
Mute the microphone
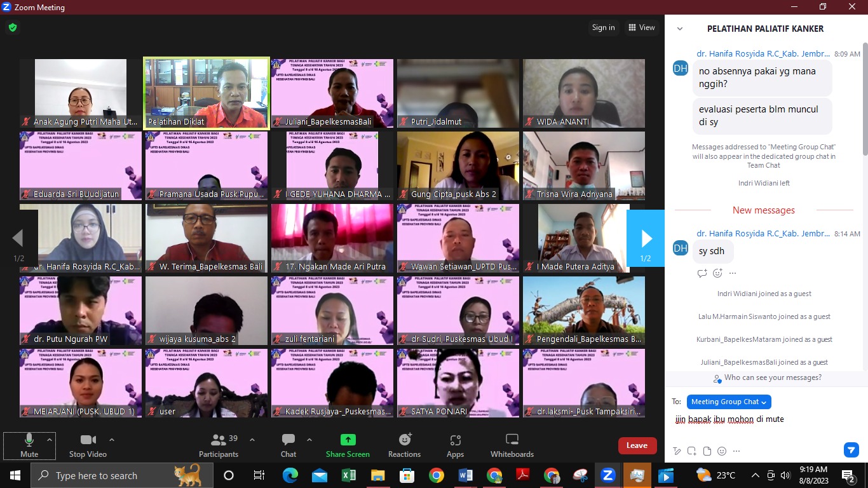coord(29,444)
